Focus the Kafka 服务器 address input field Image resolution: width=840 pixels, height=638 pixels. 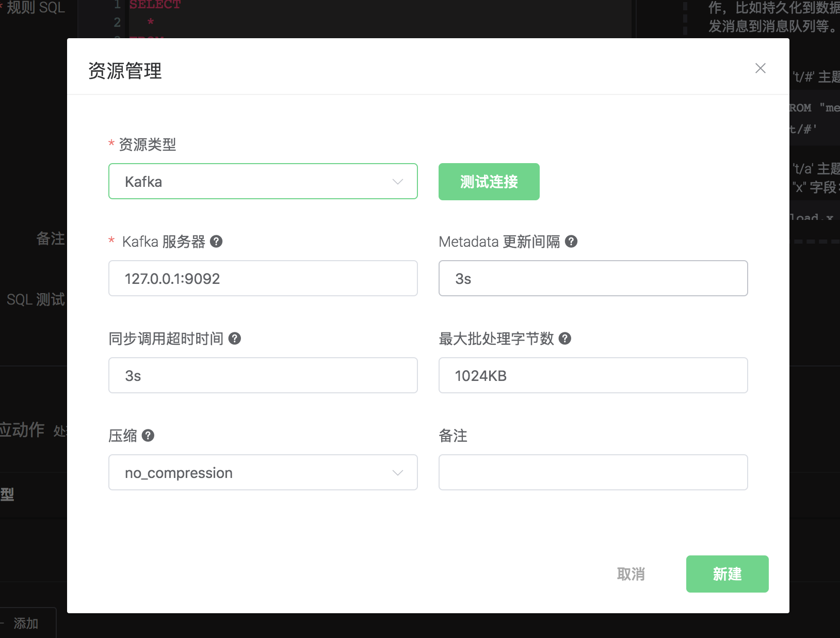click(x=263, y=278)
